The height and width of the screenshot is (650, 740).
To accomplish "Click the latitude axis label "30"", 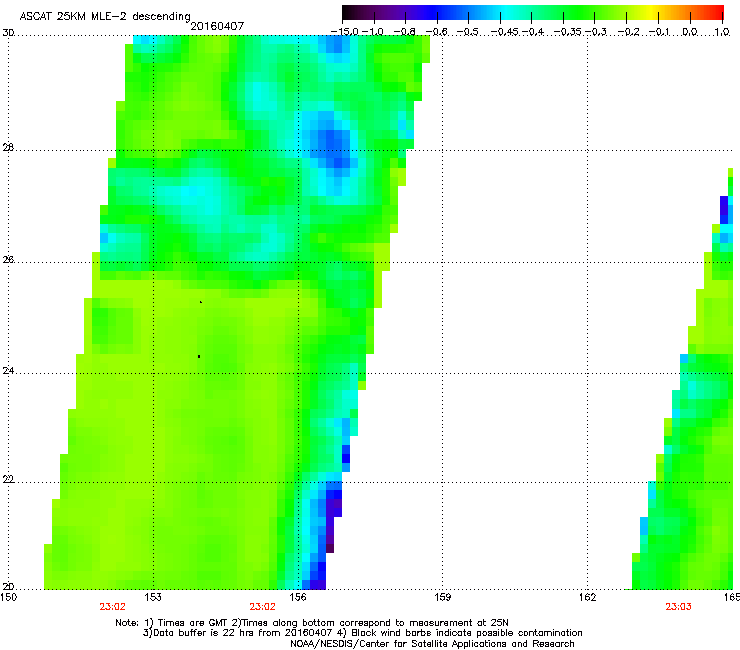I will tap(8, 33).
